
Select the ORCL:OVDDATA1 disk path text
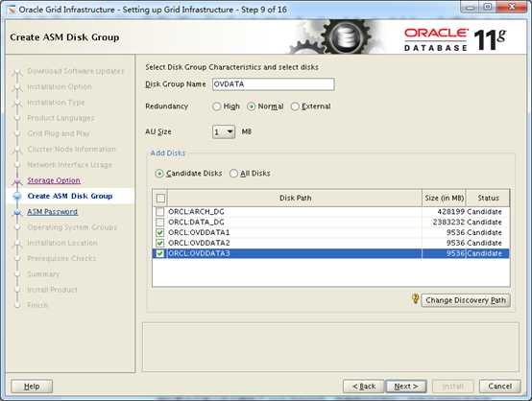point(199,232)
